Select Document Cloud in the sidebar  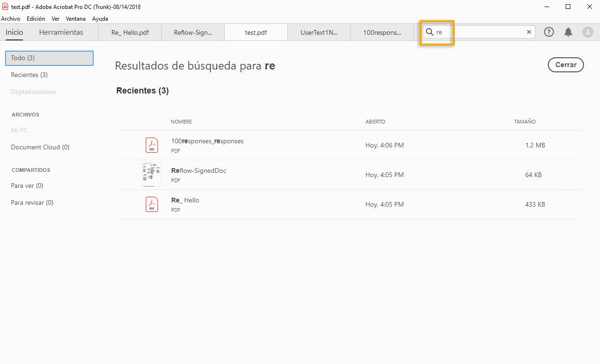[40, 147]
